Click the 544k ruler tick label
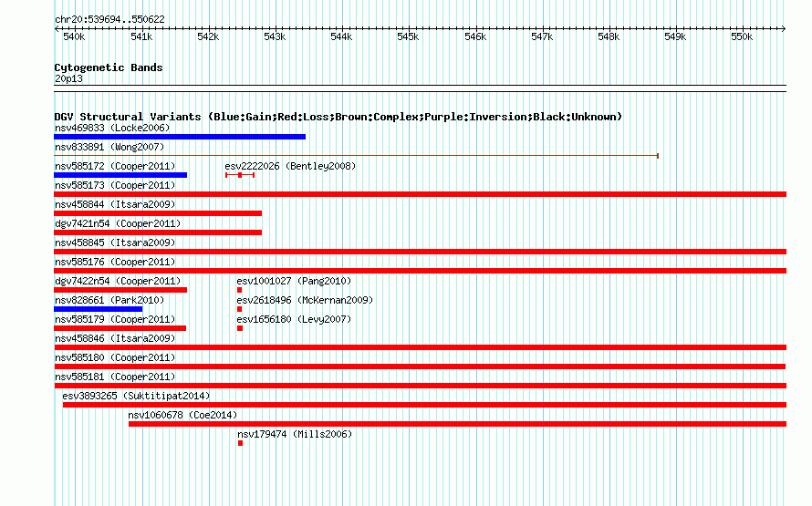Screen dimensions: 812x506 click(x=342, y=36)
